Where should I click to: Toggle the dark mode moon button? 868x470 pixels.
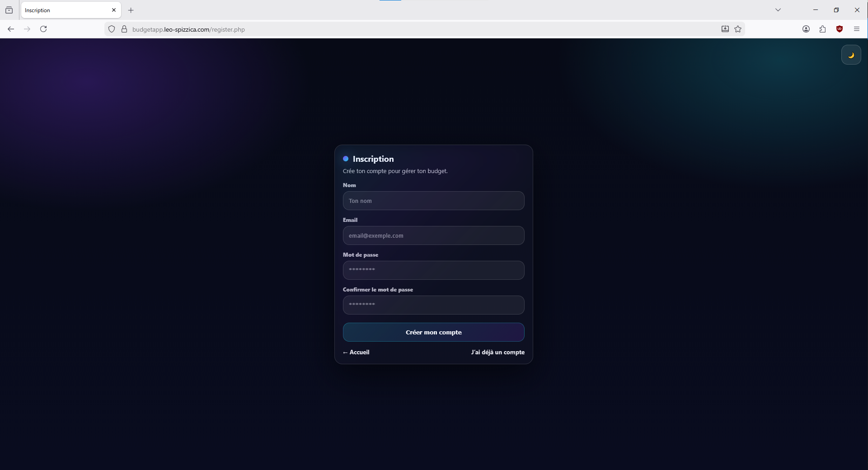[851, 55]
